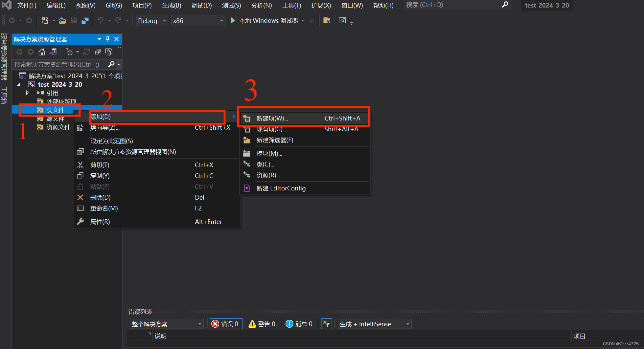The height and width of the screenshot is (349, 644).
Task: Go to Home in Solution Explorer
Action: pos(42,52)
